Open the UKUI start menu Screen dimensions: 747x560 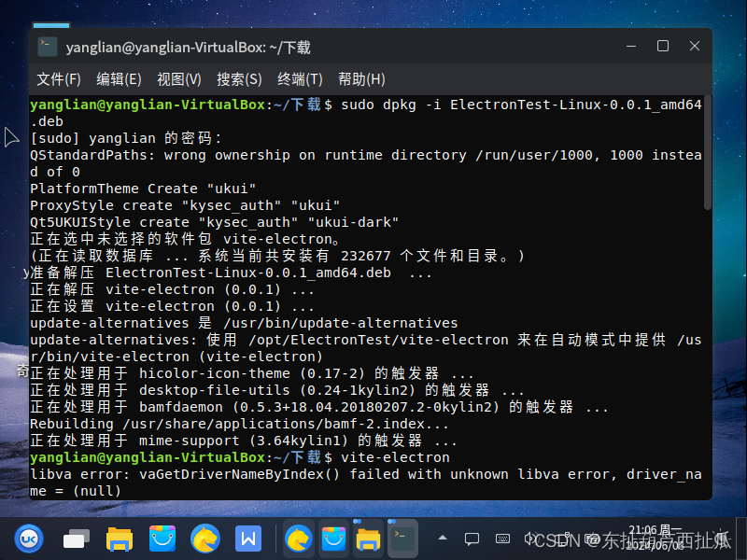pyautogui.click(x=29, y=539)
